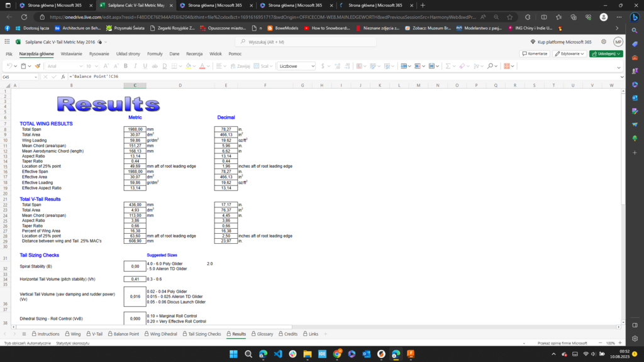Expand the Edytowanie mode dropdown

pyautogui.click(x=569, y=54)
